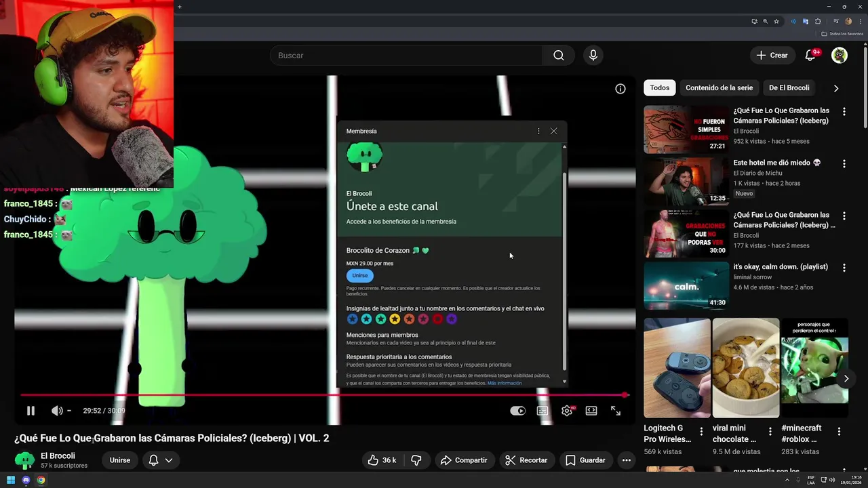This screenshot has width=868, height=488.
Task: Open options for #minecraft #roblox short
Action: (x=839, y=431)
